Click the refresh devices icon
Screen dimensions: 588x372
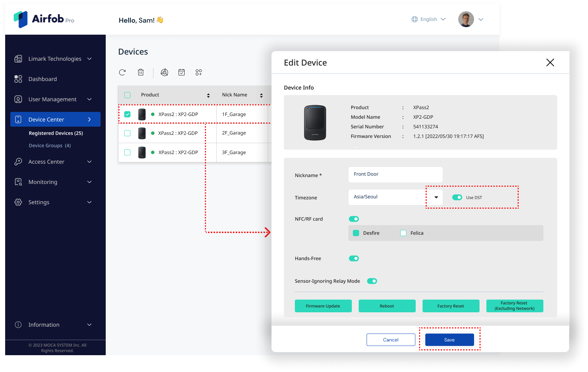[x=122, y=72]
